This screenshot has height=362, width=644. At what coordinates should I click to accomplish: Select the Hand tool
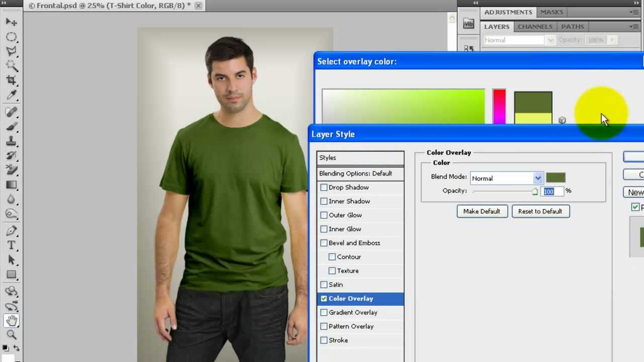11,320
